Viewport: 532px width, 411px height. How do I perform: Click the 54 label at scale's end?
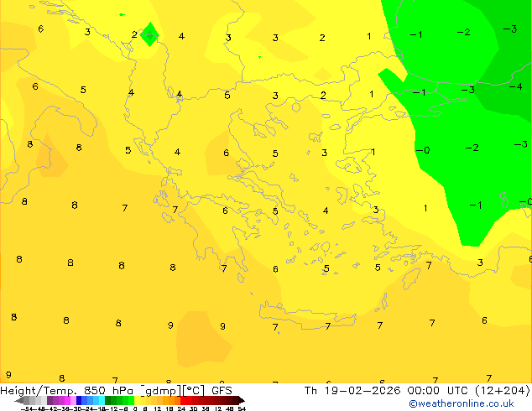[x=242, y=409]
